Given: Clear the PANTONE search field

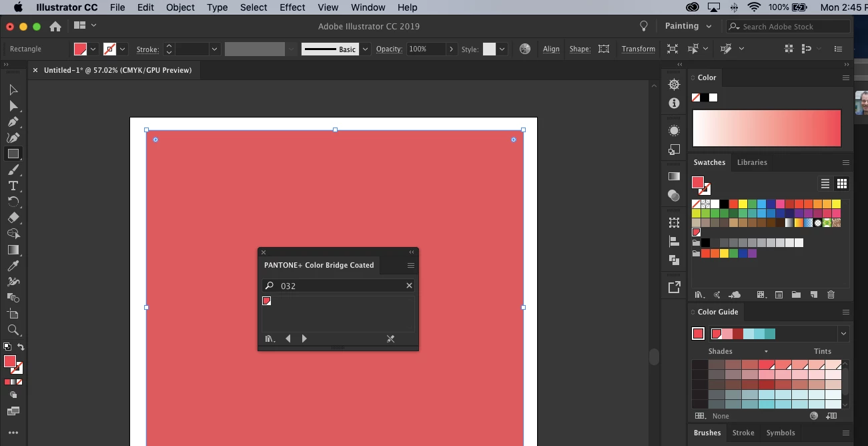Looking at the screenshot, I should coord(409,286).
